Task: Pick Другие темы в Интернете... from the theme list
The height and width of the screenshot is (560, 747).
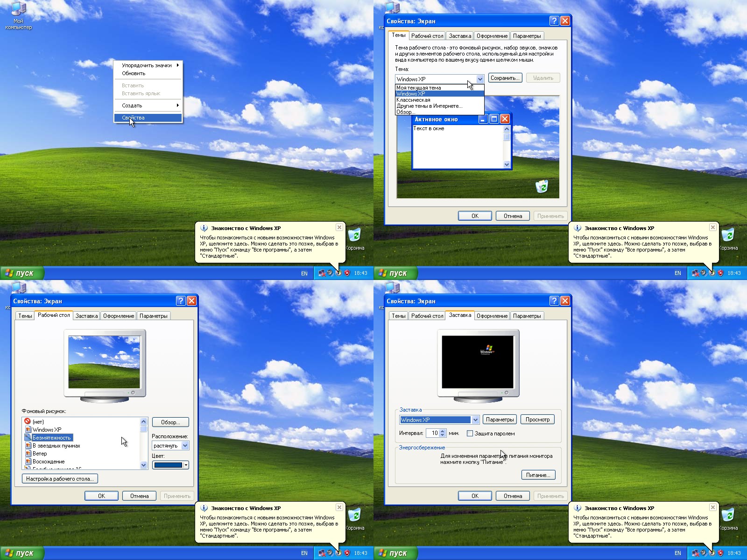Action: point(439,106)
